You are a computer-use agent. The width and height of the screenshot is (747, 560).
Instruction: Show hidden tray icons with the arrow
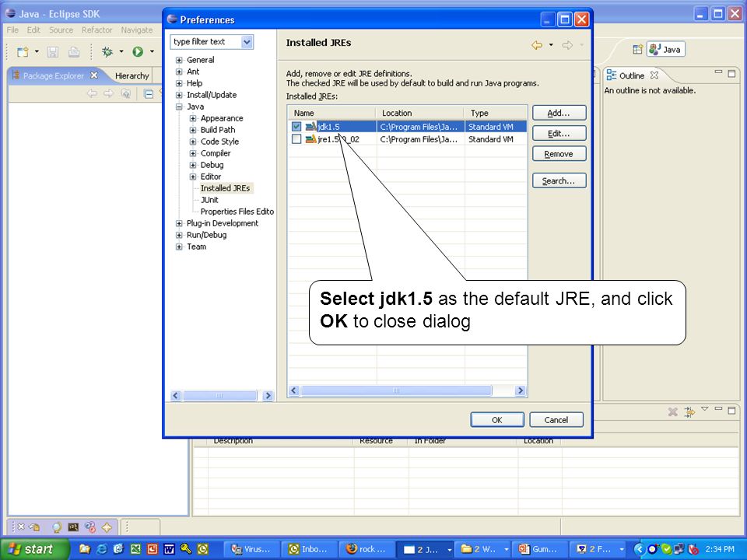click(639, 549)
